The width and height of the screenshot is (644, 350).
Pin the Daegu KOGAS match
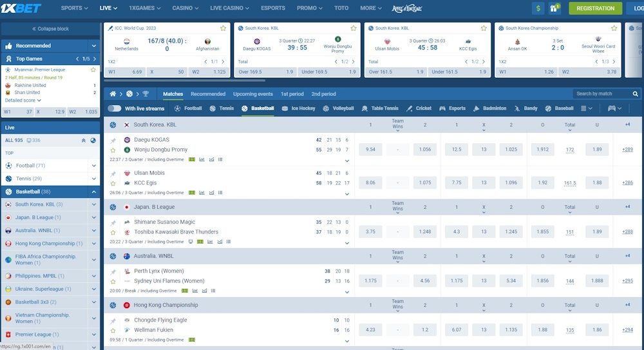(x=113, y=141)
